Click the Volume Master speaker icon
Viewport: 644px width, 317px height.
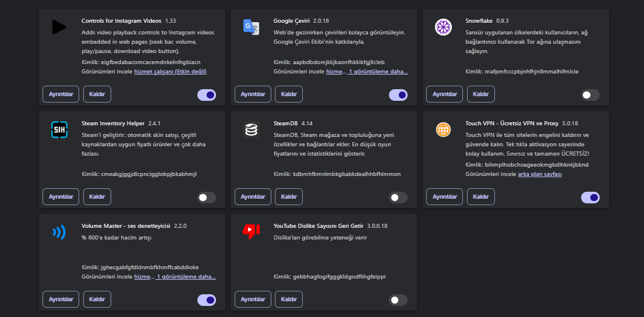pyautogui.click(x=59, y=232)
